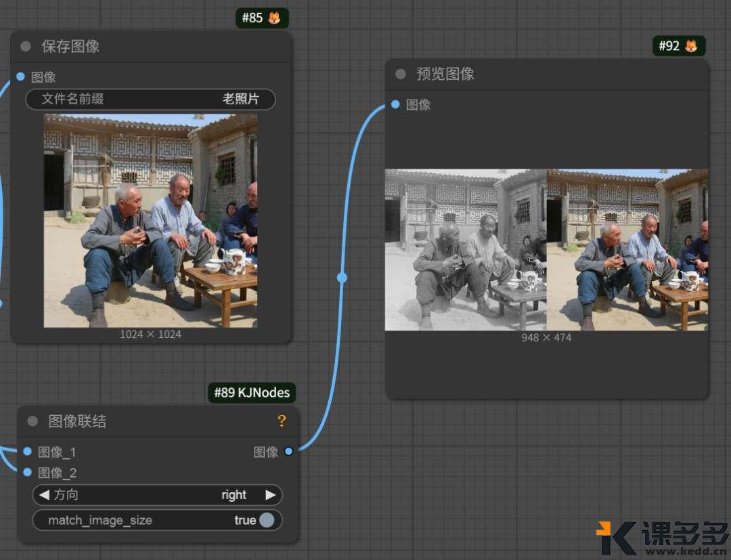Click the 图像 input port on 预览图像 node
This screenshot has width=731, height=560.
[395, 104]
